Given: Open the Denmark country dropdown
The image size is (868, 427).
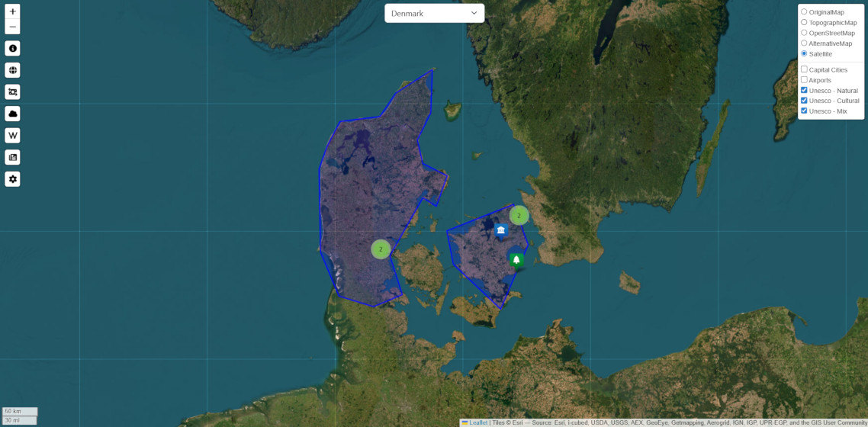Looking at the screenshot, I should 434,13.
